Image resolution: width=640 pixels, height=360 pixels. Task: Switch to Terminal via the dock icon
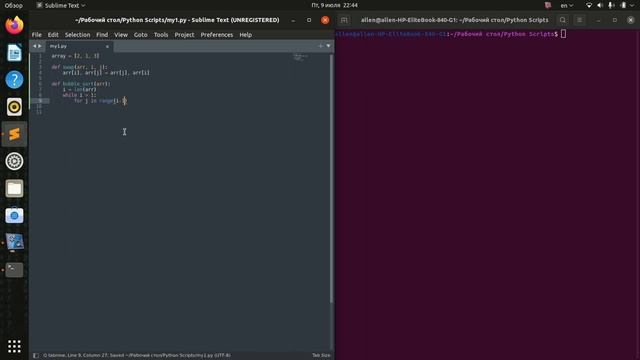click(14, 269)
